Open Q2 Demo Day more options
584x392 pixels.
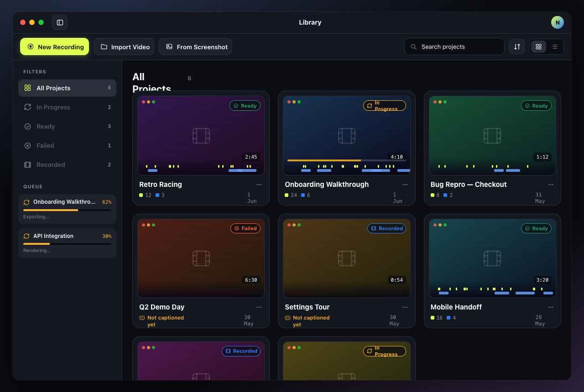pos(259,307)
